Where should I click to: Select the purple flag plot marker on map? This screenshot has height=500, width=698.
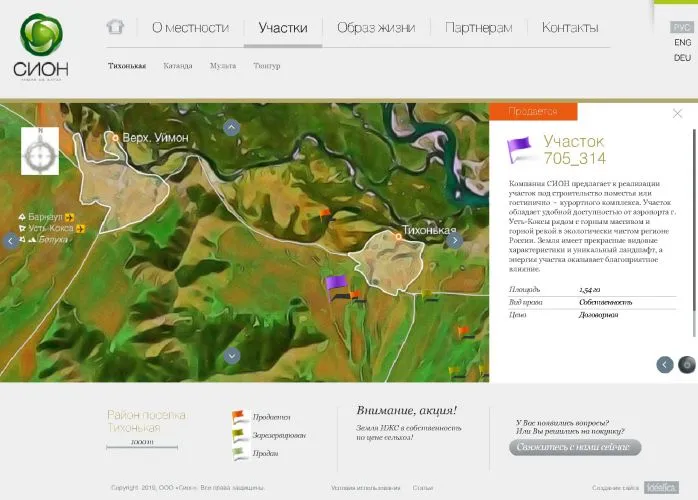click(336, 283)
